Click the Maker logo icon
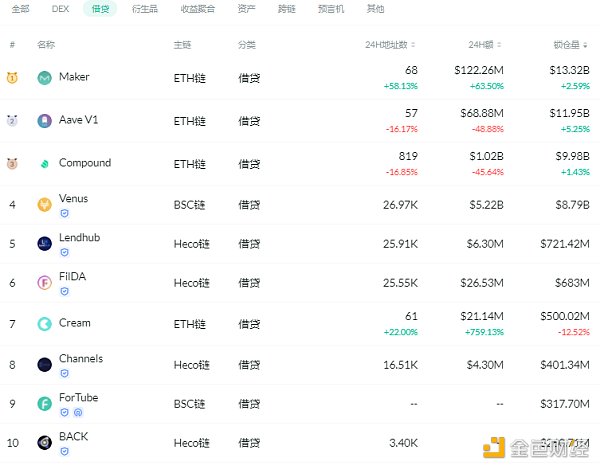The height and width of the screenshot is (469, 600). (x=44, y=78)
